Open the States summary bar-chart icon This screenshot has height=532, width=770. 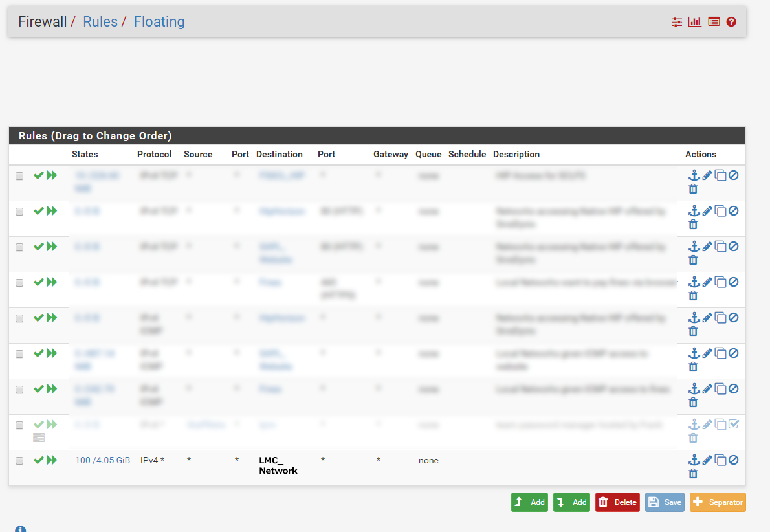point(695,21)
